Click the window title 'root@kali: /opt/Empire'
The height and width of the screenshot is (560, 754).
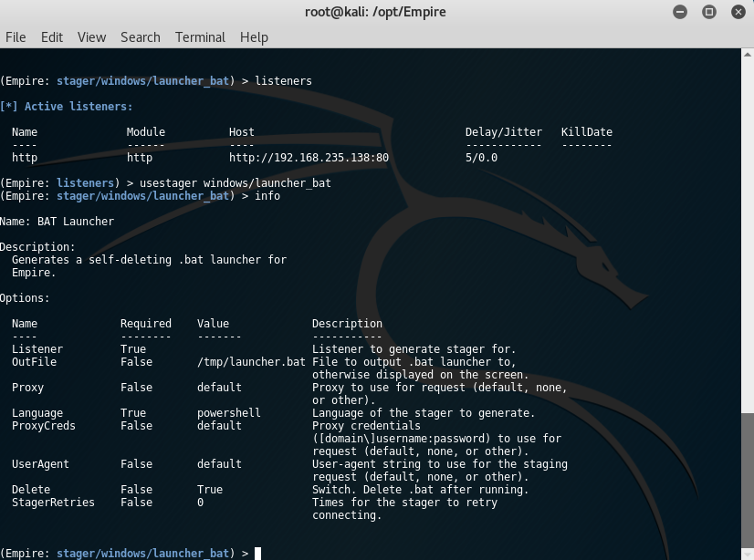click(375, 12)
